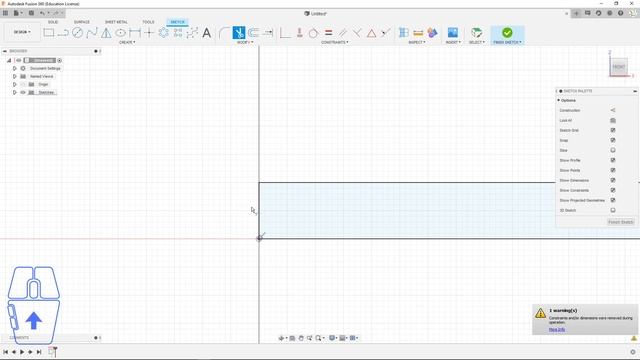Apply Horizontal/Vertical constraint

coord(285,33)
